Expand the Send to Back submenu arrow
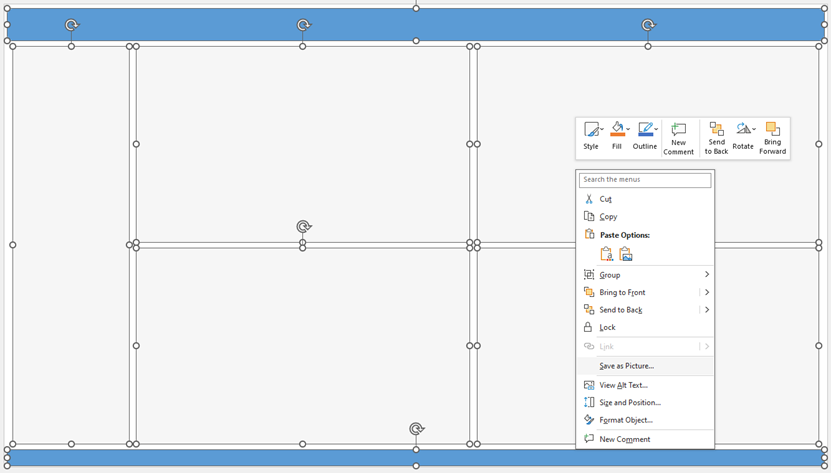Image resolution: width=831 pixels, height=473 pixels. pos(707,310)
